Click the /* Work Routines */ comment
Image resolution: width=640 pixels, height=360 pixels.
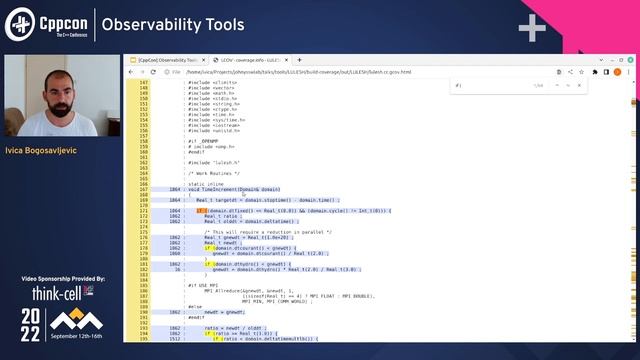(x=214, y=173)
